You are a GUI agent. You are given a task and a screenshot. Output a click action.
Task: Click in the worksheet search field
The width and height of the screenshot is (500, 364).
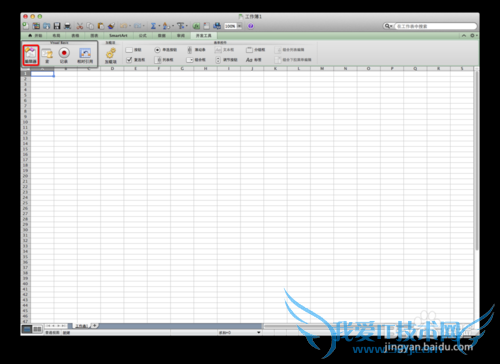click(435, 26)
